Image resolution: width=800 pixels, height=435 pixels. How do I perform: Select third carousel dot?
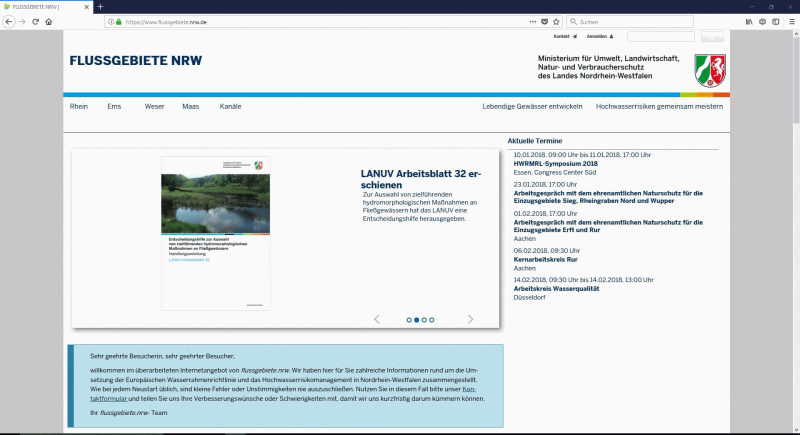click(x=424, y=320)
